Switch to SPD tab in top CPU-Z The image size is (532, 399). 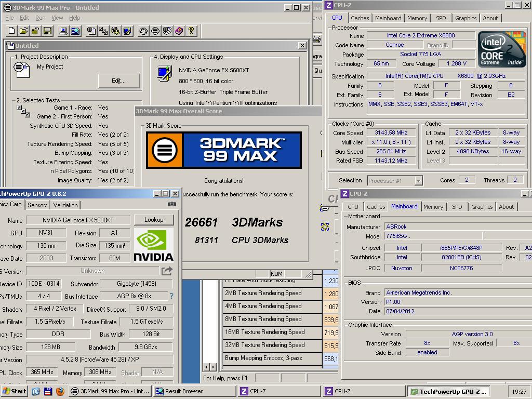441,18
